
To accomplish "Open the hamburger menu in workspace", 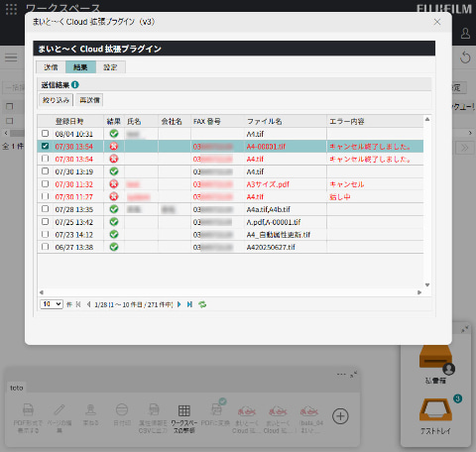I will tap(11, 57).
